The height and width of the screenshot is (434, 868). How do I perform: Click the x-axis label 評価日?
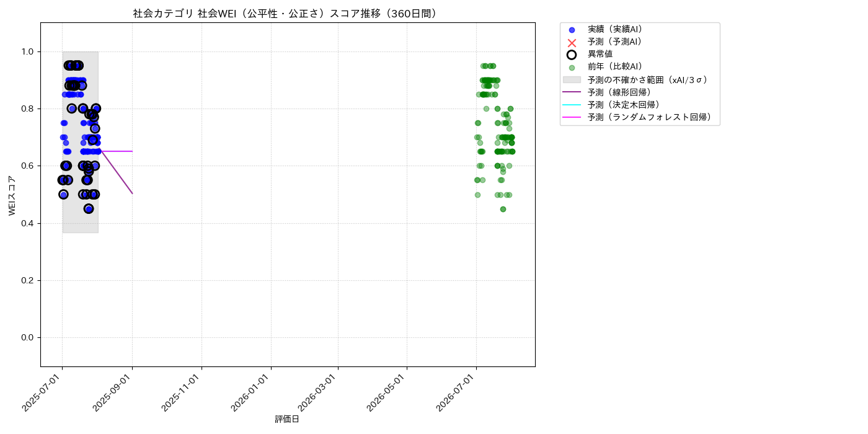point(287,420)
